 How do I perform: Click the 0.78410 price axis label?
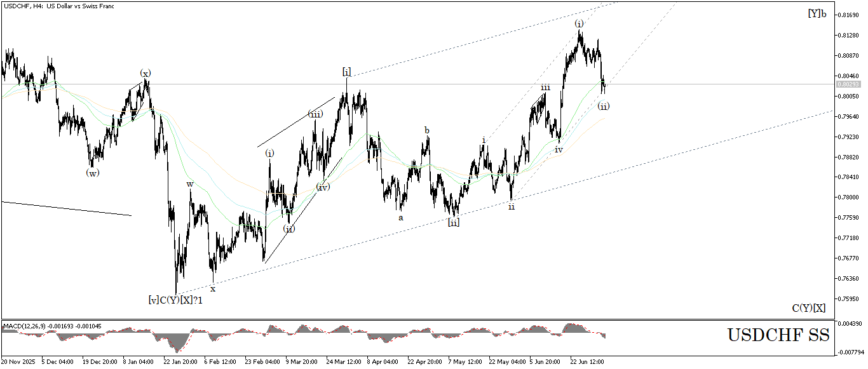pyautogui.click(x=848, y=177)
